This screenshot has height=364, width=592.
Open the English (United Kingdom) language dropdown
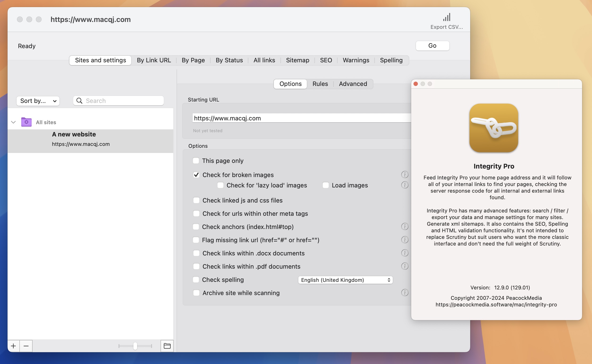(x=345, y=280)
